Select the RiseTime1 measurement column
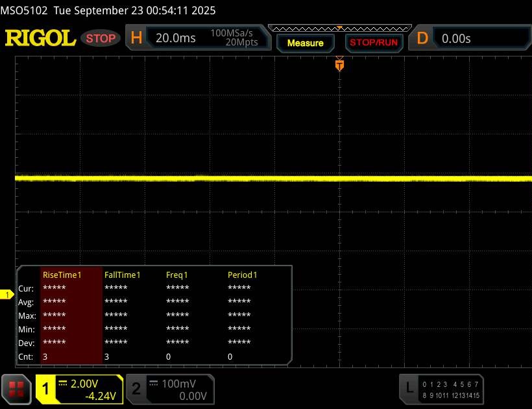Screen dimensions: 532x409 pos(62,275)
